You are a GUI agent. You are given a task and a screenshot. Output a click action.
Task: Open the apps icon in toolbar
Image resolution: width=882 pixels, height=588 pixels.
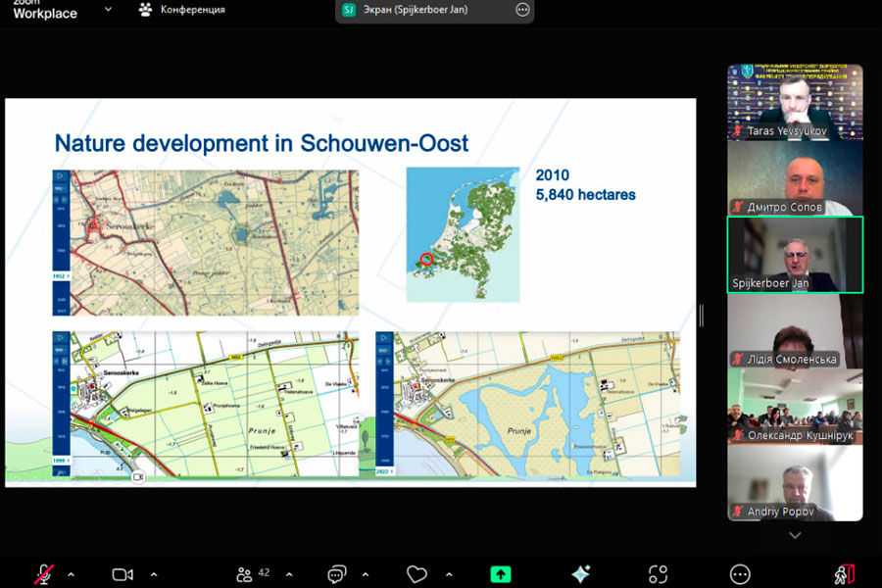point(659,574)
